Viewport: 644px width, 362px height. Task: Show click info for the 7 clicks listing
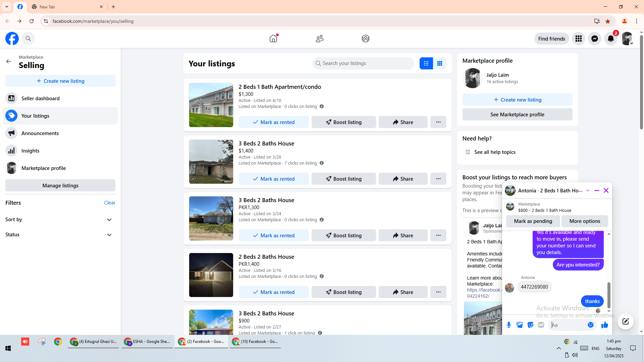coord(322,163)
